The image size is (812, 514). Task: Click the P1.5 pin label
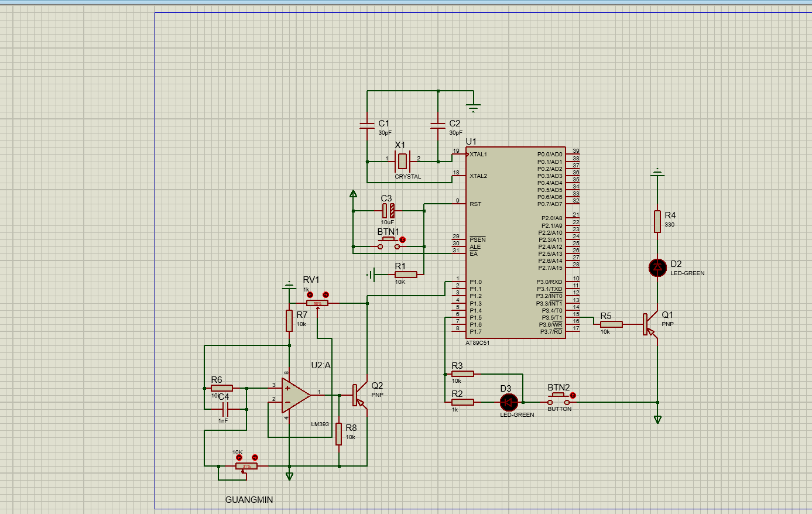(475, 318)
